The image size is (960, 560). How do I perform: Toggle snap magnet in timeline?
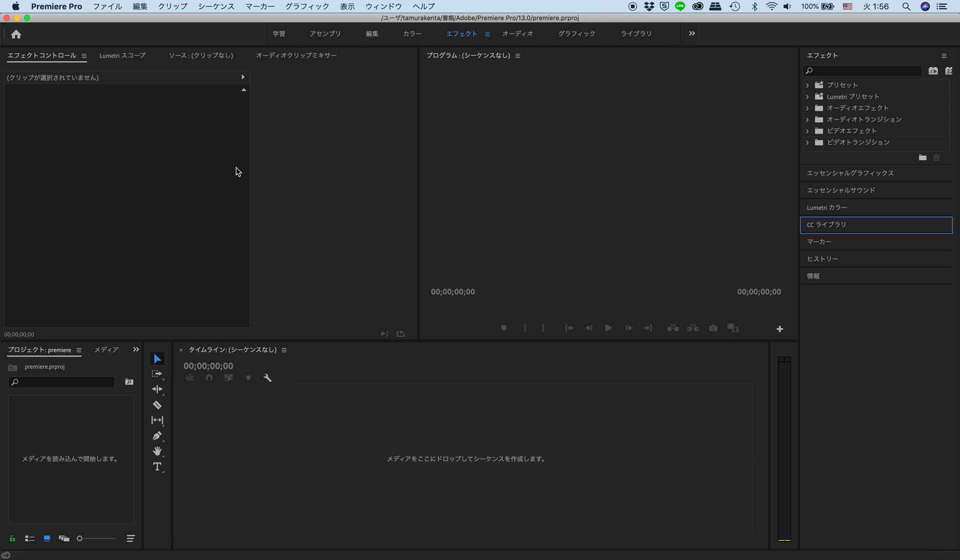point(209,378)
